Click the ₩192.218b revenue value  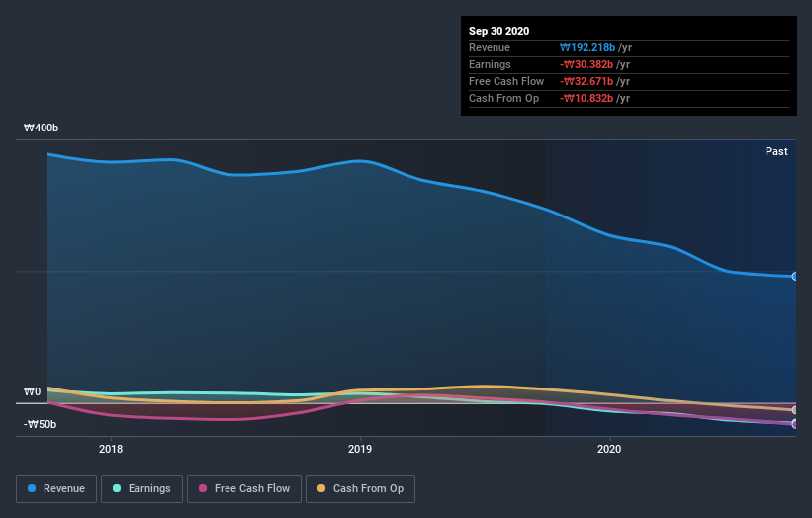[587, 47]
